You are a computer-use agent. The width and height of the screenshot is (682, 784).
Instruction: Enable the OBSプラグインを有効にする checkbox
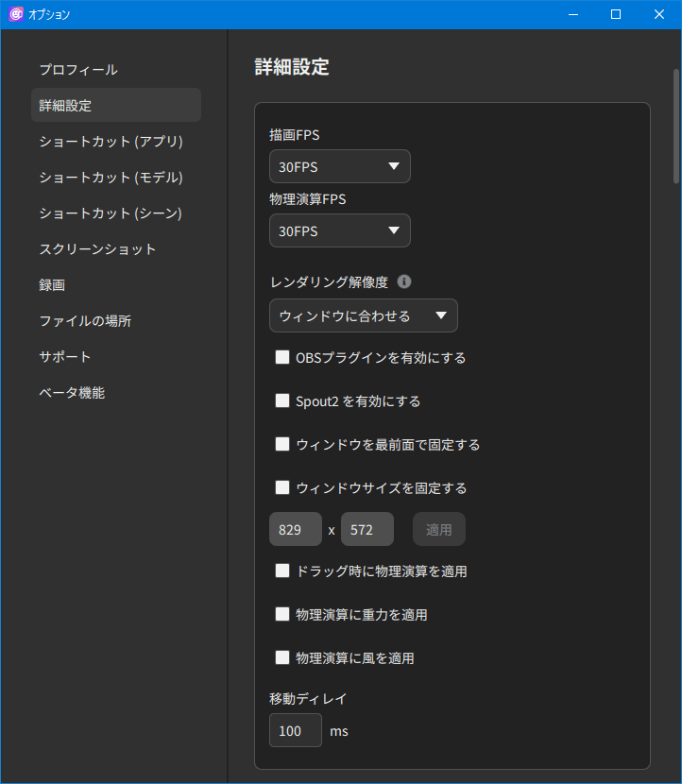click(281, 358)
